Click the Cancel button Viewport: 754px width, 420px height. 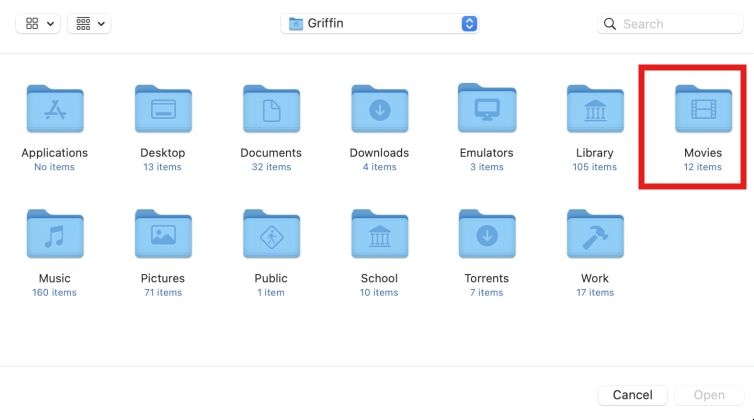click(632, 395)
